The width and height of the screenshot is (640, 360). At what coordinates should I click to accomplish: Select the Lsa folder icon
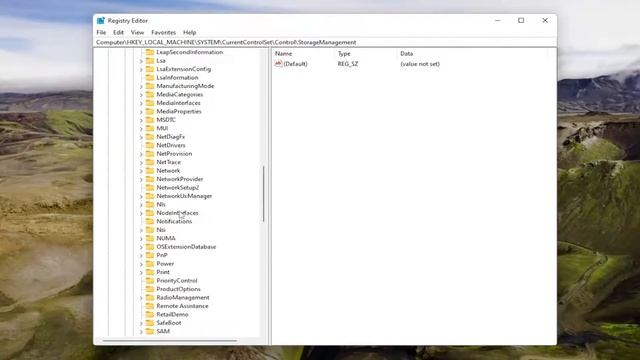click(150, 60)
